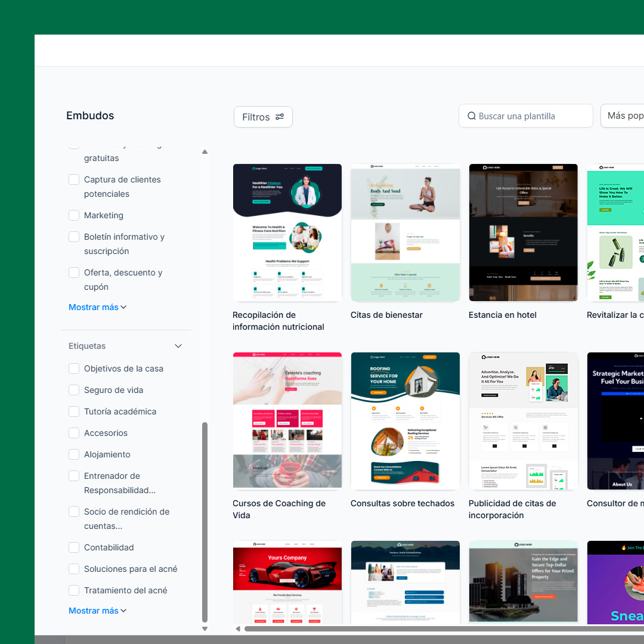Click the sidebar scrollbar down arrow
This screenshot has height=644, width=644.
pos(205,629)
